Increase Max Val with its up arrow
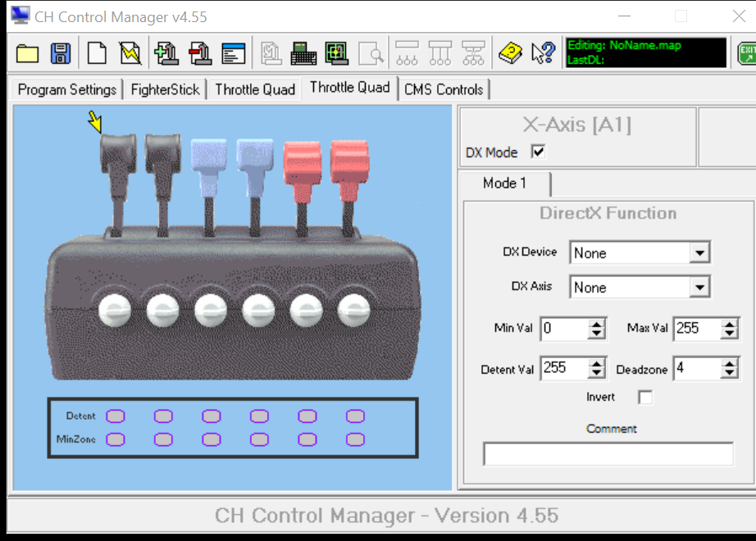 click(x=730, y=324)
